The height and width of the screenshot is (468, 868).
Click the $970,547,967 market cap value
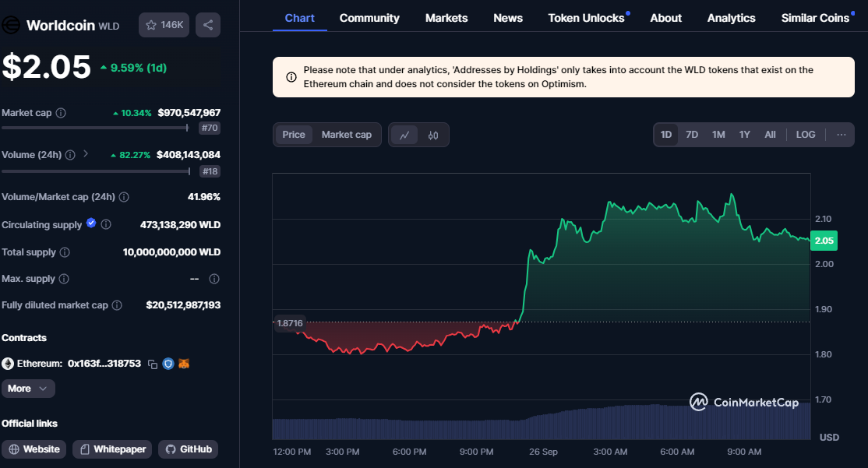tap(189, 113)
